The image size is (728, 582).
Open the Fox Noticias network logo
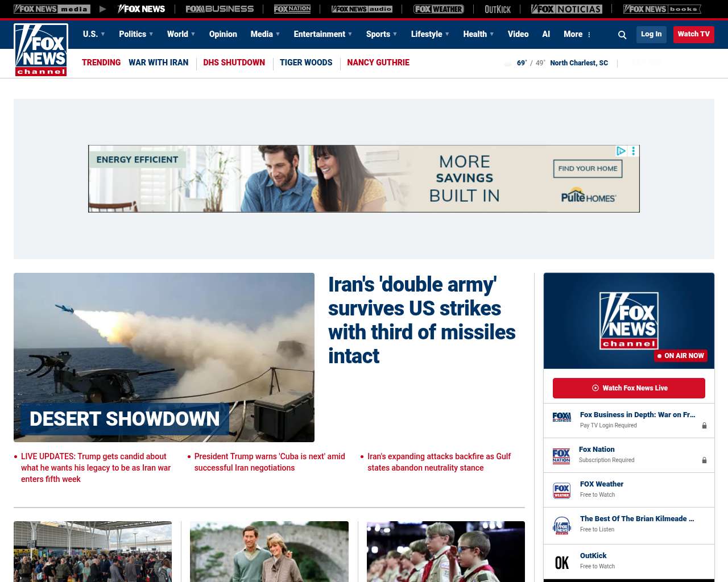(566, 9)
